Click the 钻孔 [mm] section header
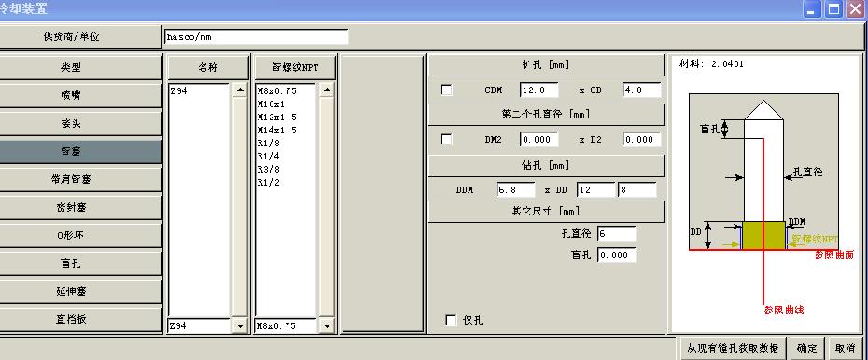This screenshot has height=360, width=868. (x=546, y=165)
